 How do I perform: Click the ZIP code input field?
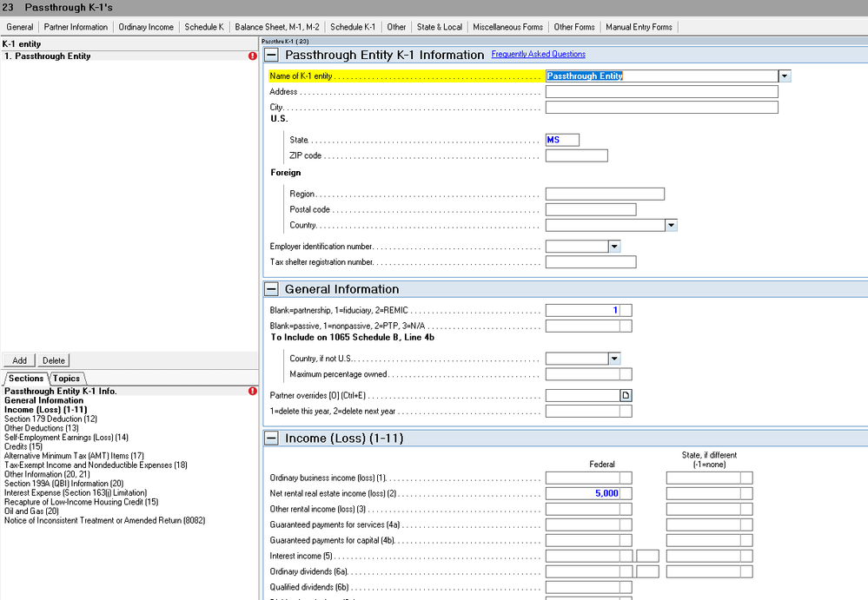pyautogui.click(x=576, y=156)
